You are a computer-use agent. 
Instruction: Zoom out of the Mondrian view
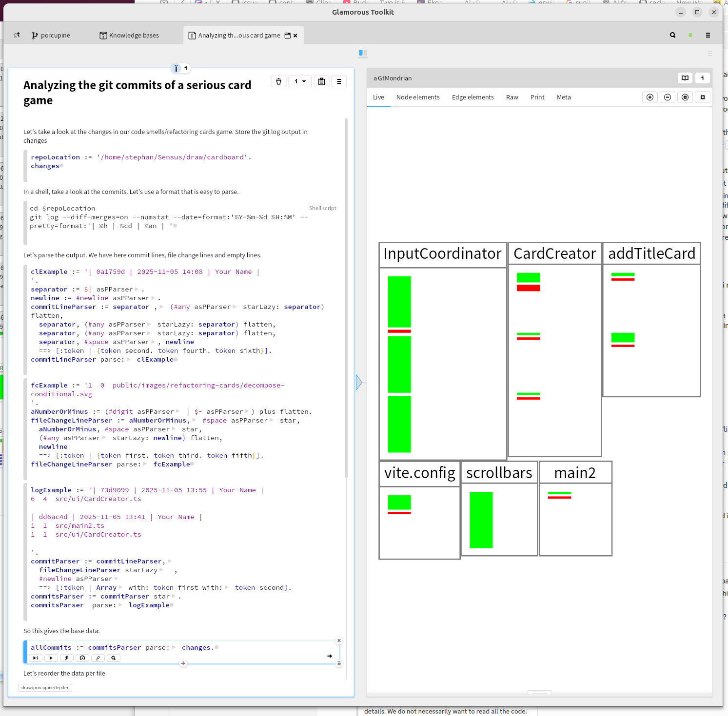667,97
